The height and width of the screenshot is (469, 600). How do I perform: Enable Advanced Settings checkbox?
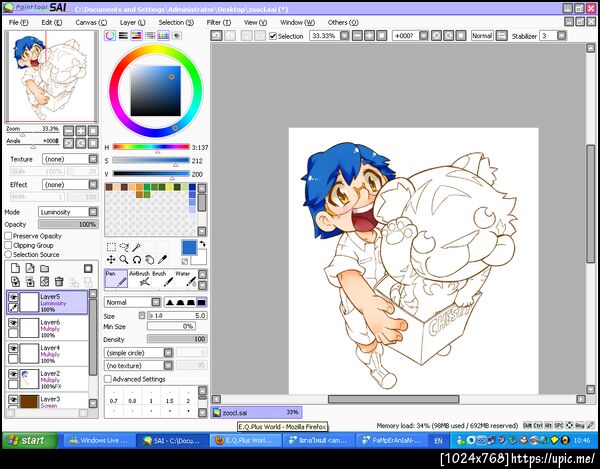pyautogui.click(x=108, y=379)
